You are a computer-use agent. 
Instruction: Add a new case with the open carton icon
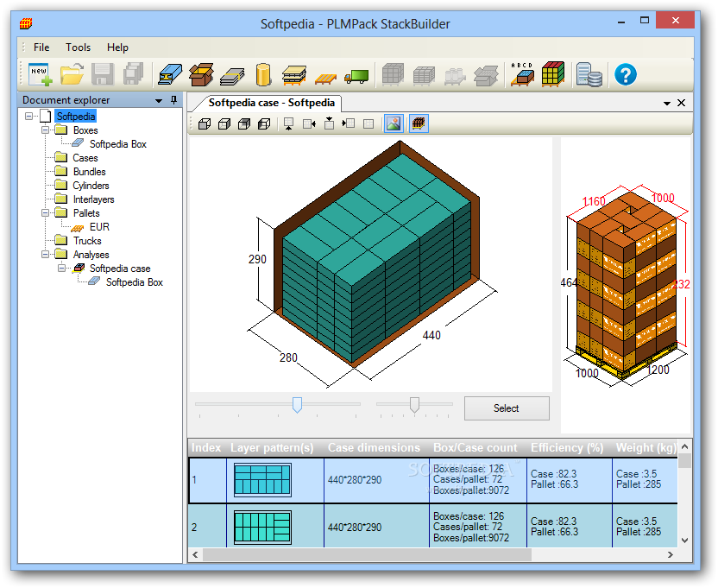pyautogui.click(x=201, y=74)
